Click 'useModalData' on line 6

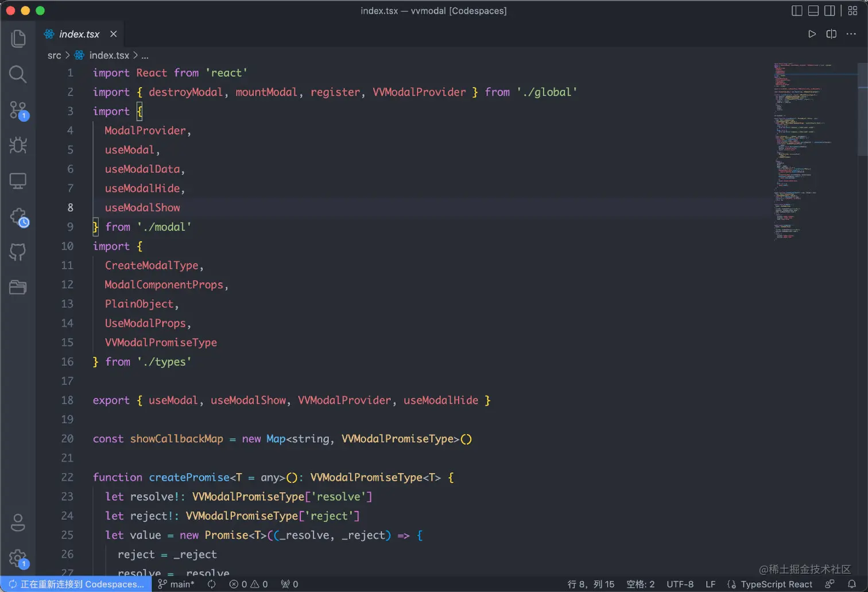click(142, 169)
